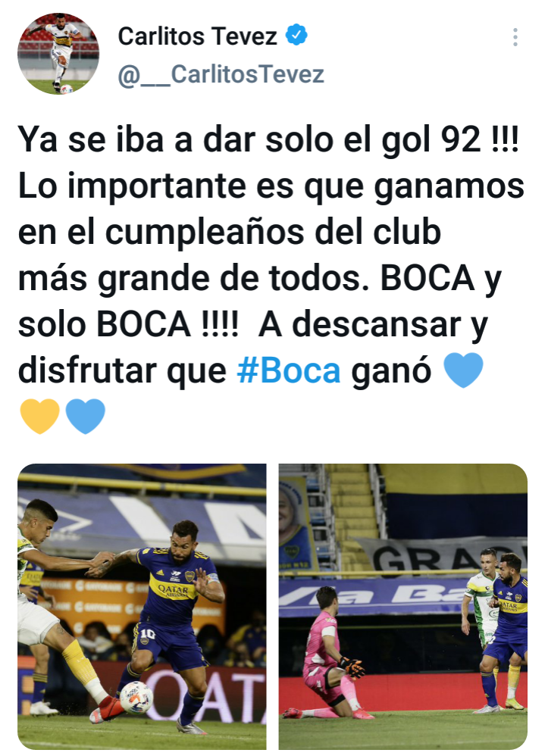Screen dimensions: 545x756
Task: Click the Qatar sponsor logo on the left photo jersey
Action: (174, 591)
